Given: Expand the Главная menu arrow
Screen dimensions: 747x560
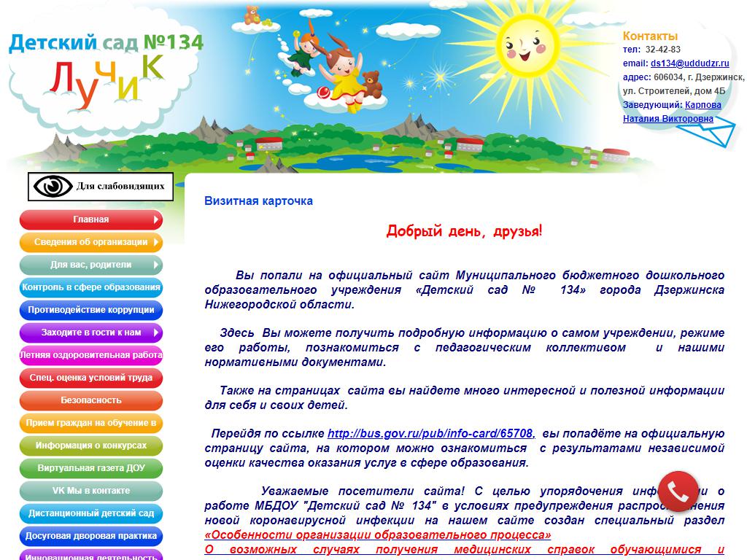Looking at the screenshot, I should (x=156, y=219).
